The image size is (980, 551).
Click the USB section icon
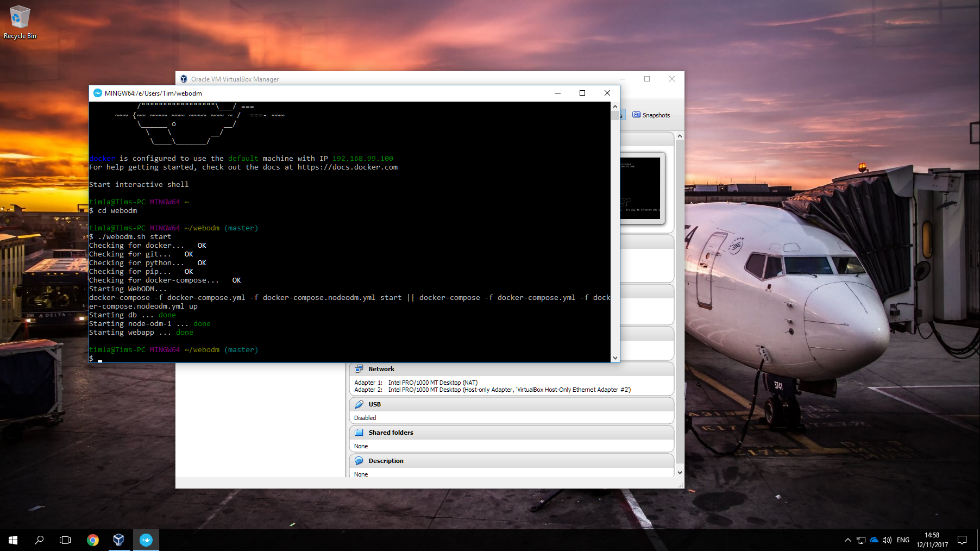coord(359,404)
